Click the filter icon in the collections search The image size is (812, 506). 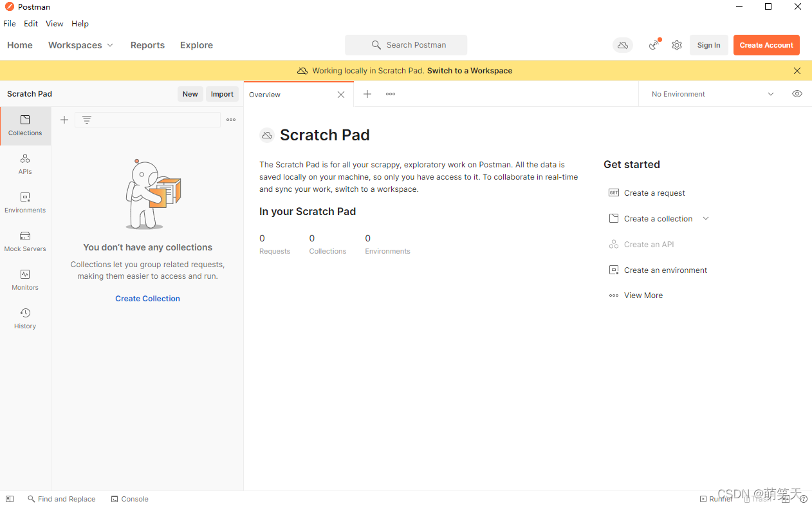(87, 120)
